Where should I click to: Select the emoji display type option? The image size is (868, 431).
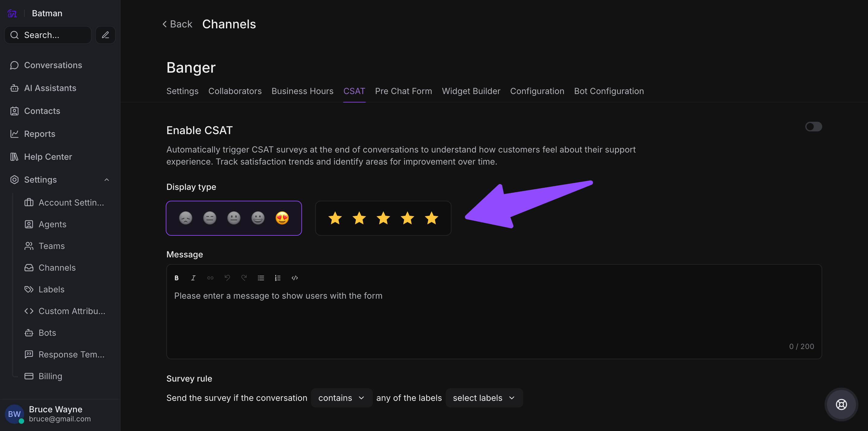tap(234, 219)
